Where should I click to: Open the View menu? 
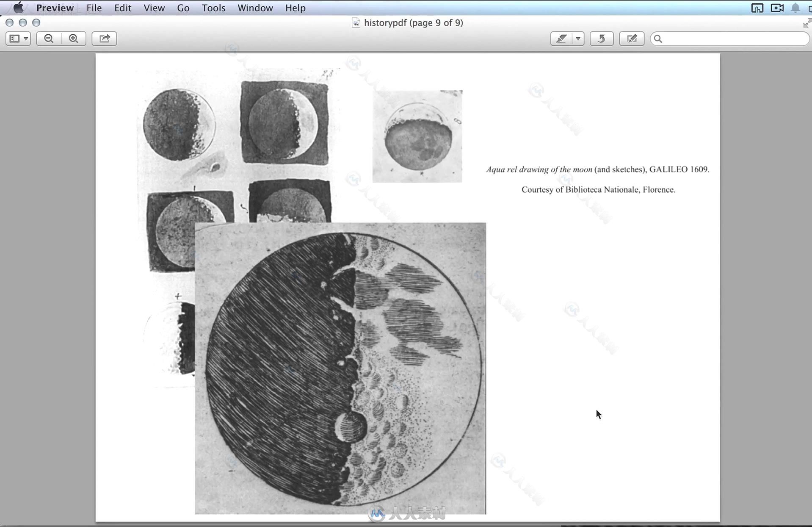[x=154, y=8]
